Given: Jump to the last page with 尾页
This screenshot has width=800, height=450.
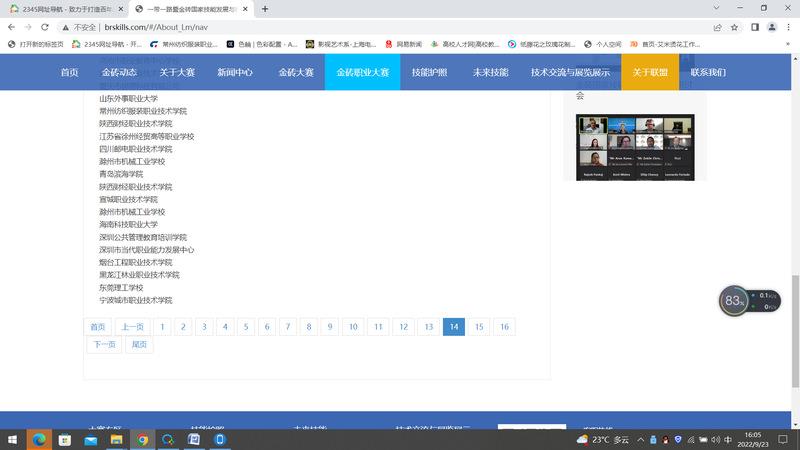Looking at the screenshot, I should tap(139, 345).
